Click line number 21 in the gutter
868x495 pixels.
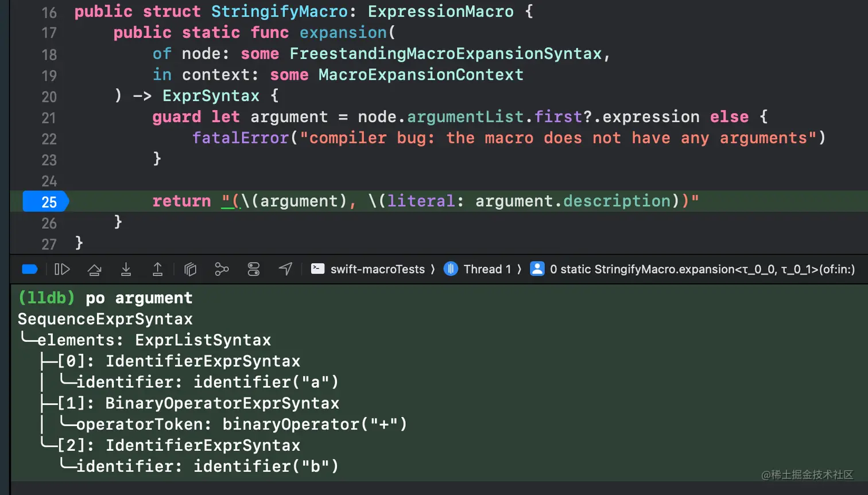(x=49, y=118)
